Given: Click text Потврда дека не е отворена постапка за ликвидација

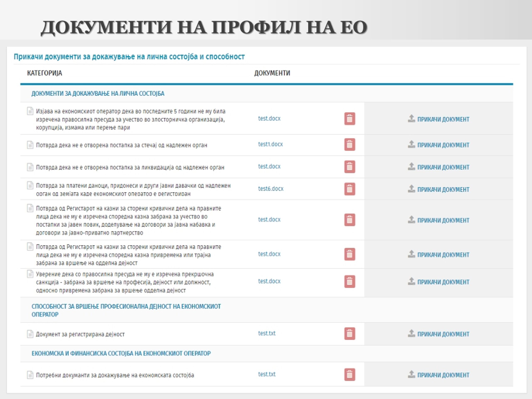Looking at the screenshot, I should (130, 167).
